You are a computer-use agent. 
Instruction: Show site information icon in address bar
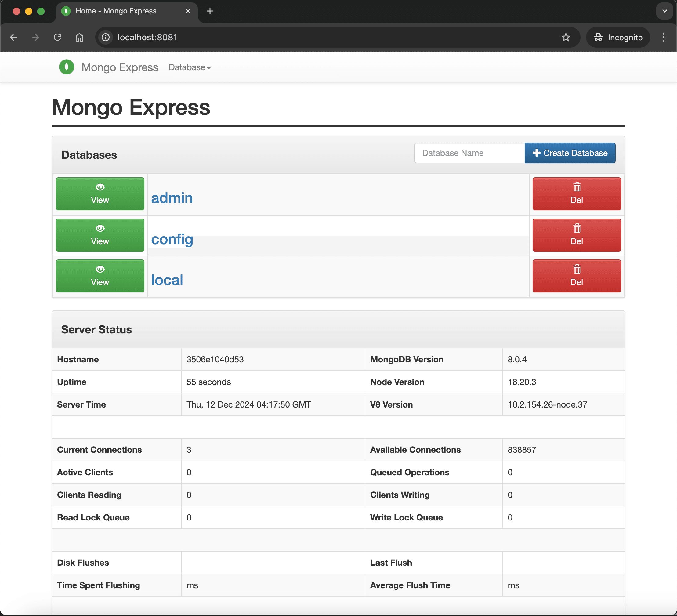106,37
